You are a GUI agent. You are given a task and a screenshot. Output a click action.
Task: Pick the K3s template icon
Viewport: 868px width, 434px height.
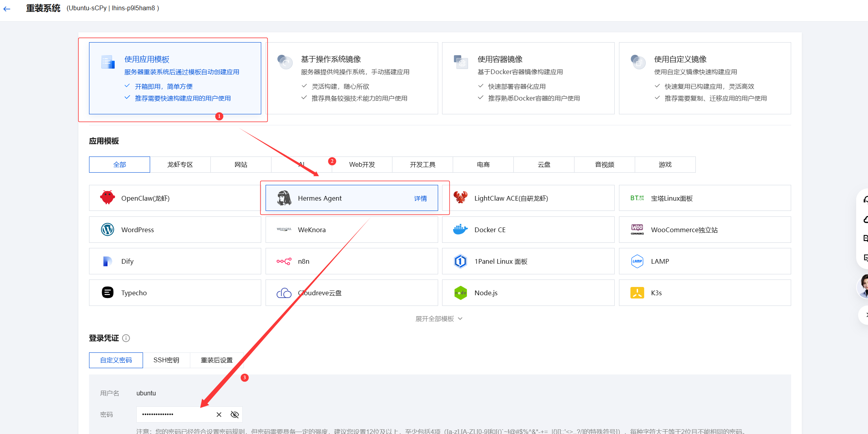click(637, 292)
